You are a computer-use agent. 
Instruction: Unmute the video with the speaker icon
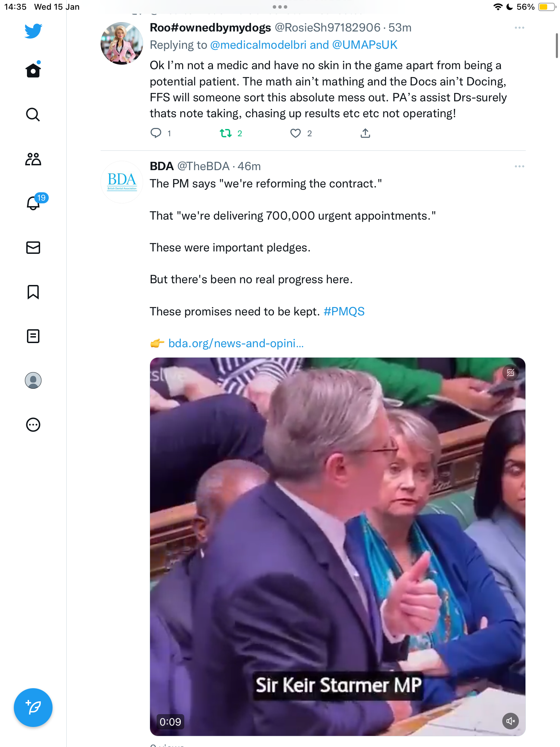510,721
